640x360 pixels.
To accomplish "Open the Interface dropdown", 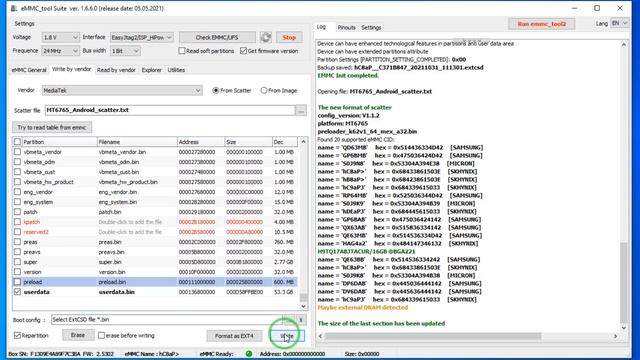I will click(142, 38).
